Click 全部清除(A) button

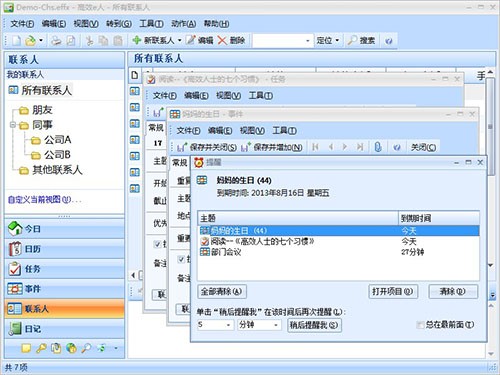click(222, 292)
